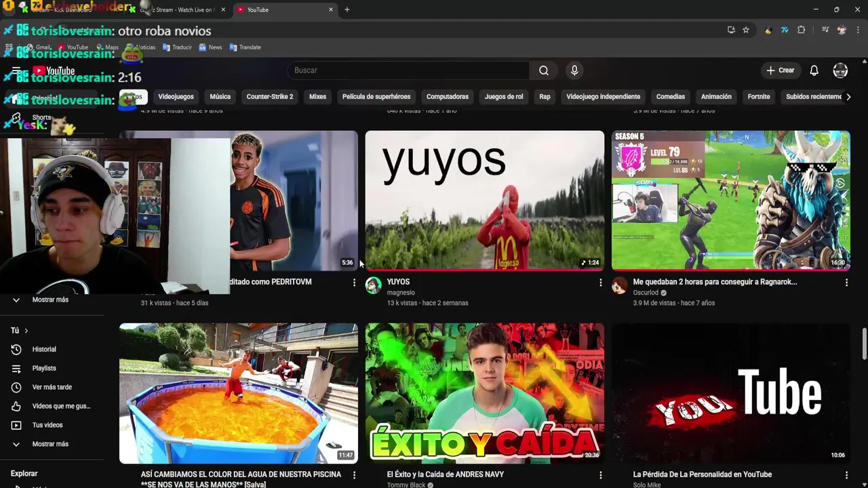868x488 pixels.
Task: Play the orange pool thumbnail video
Action: point(239,393)
